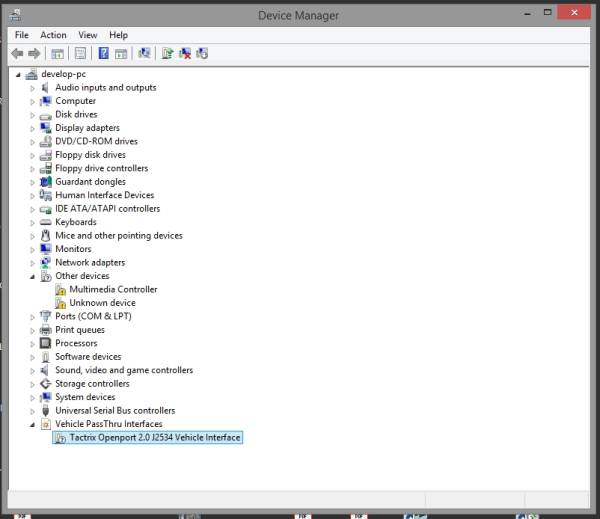The image size is (600, 519).
Task: Select Vehicle PassThru Interfaces label
Action: pos(109,424)
